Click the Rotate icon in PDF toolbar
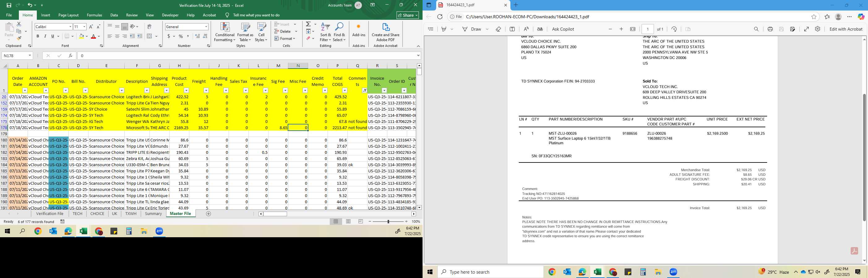 (674, 29)
